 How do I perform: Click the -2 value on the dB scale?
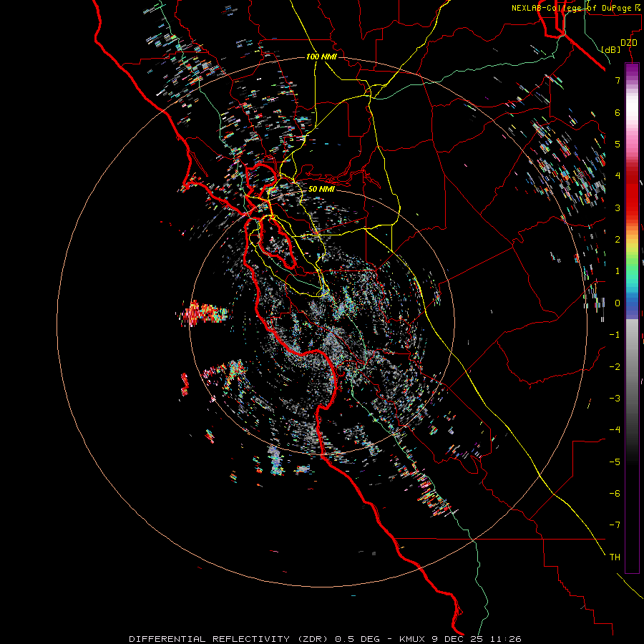pos(615,367)
